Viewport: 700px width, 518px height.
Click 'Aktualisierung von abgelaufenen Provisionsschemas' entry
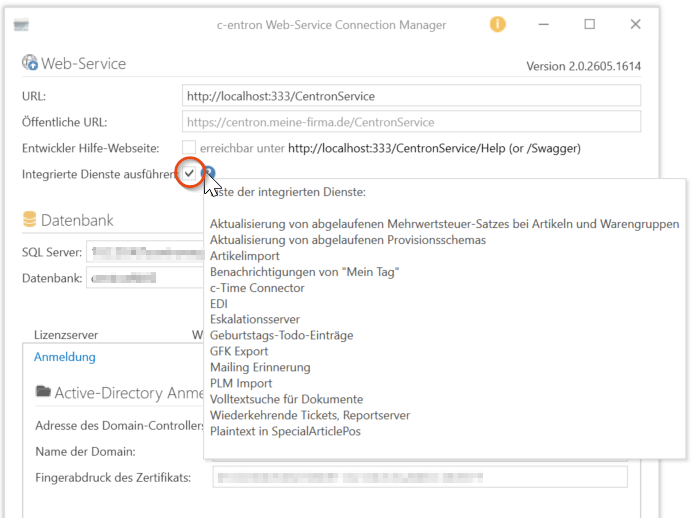coord(348,240)
